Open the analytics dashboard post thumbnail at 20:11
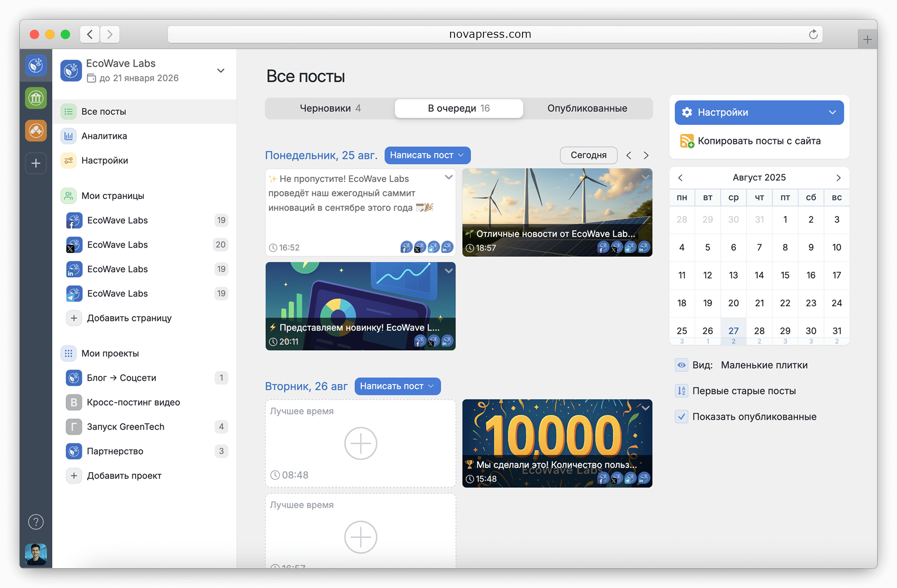Image resolution: width=897 pixels, height=588 pixels. pyautogui.click(x=361, y=306)
